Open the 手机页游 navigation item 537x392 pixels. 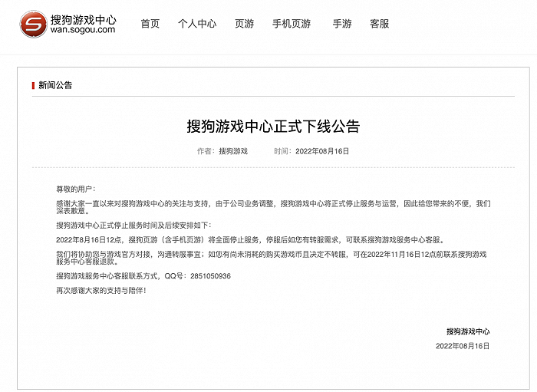(292, 24)
